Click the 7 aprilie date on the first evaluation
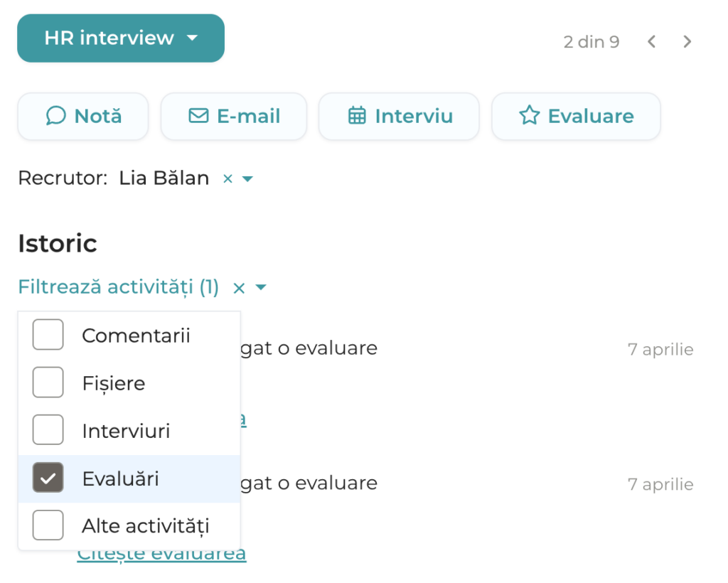 [x=660, y=348]
